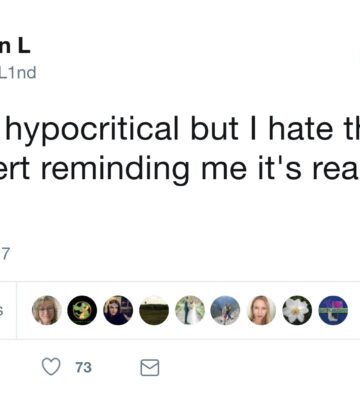Click the envelope direct message icon
This screenshot has height=400, width=360.
tap(150, 367)
